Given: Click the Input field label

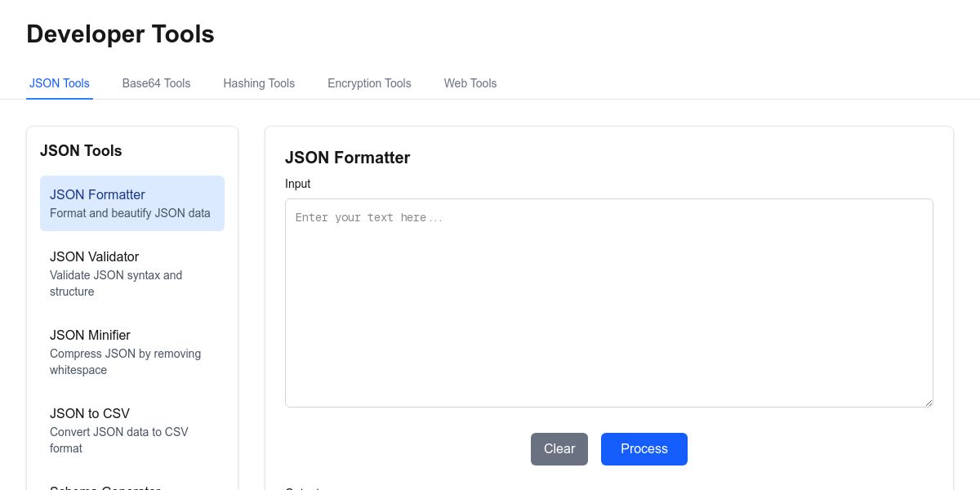Looking at the screenshot, I should pos(297,184).
